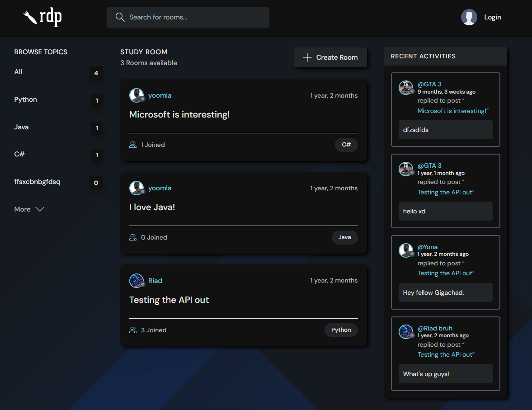Click the participants icon beside 3 Joined
The image size is (532, 410).
tap(133, 330)
